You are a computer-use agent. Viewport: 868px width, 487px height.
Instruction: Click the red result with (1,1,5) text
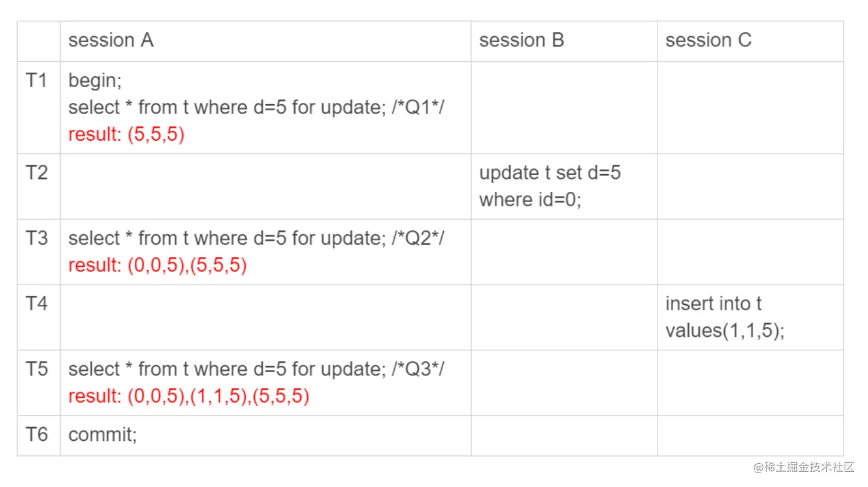tap(189, 397)
